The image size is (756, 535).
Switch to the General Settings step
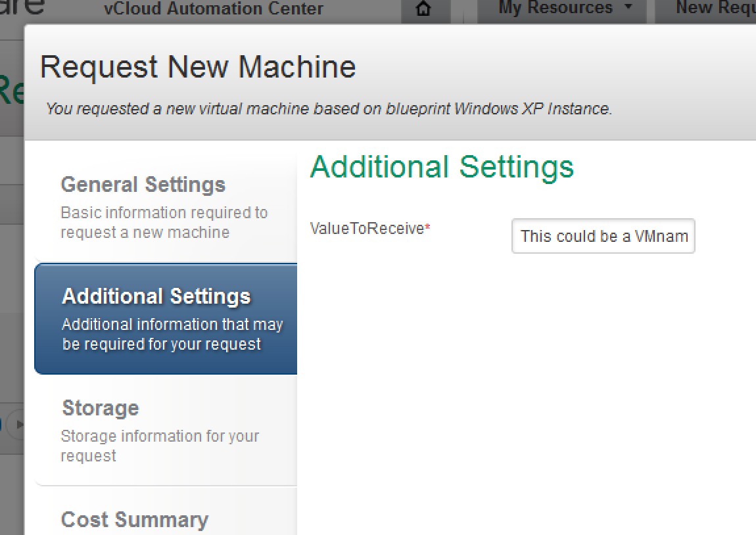coord(143,185)
